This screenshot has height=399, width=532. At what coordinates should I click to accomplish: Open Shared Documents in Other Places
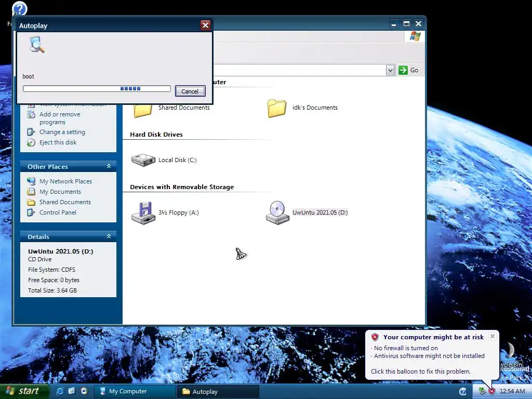[x=65, y=202]
